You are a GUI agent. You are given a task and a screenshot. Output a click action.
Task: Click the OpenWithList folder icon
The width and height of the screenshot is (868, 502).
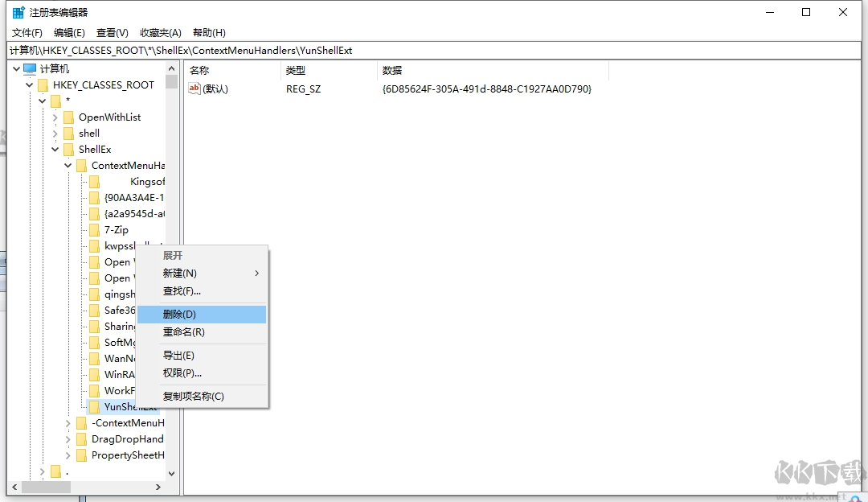68,117
